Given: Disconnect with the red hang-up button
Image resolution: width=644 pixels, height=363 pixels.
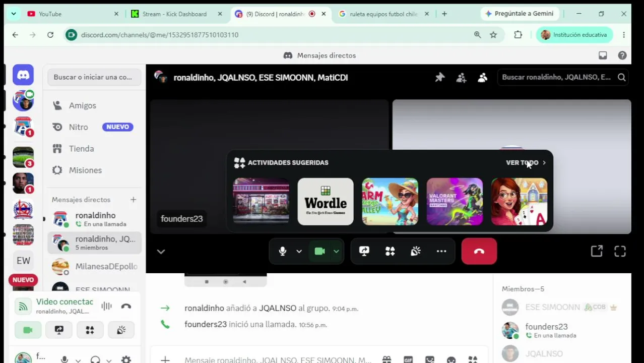Looking at the screenshot, I should (479, 251).
